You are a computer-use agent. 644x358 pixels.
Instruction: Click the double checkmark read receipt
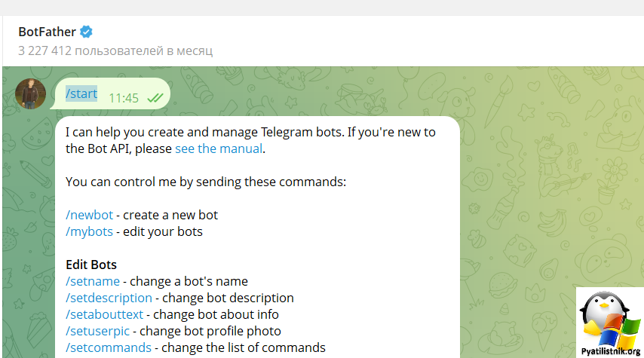(x=155, y=98)
